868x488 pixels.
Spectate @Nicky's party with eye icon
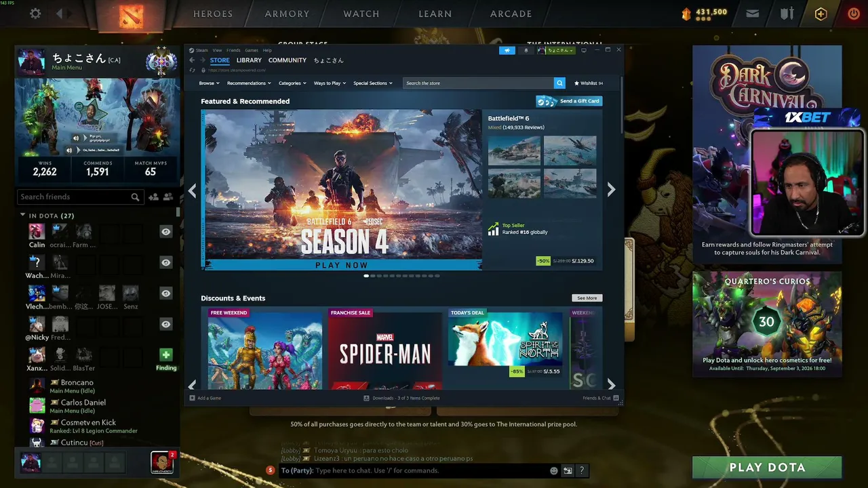pyautogui.click(x=165, y=324)
